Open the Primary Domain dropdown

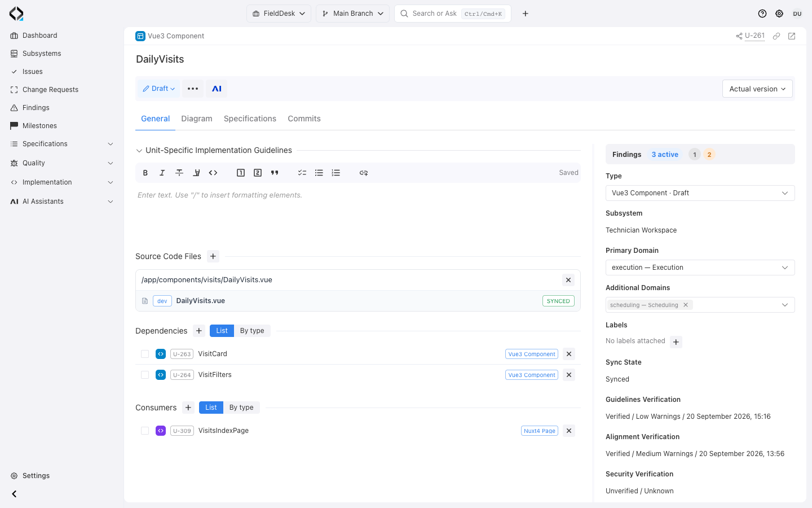coord(700,268)
